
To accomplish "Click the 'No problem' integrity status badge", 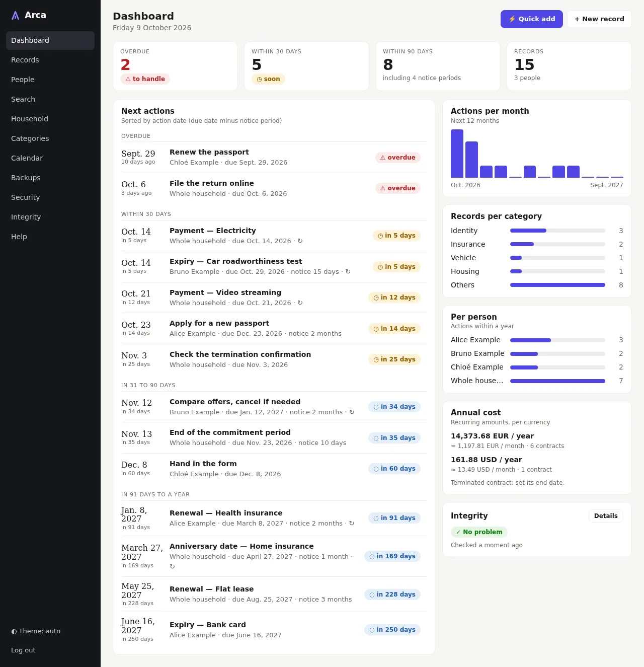I will [479, 532].
